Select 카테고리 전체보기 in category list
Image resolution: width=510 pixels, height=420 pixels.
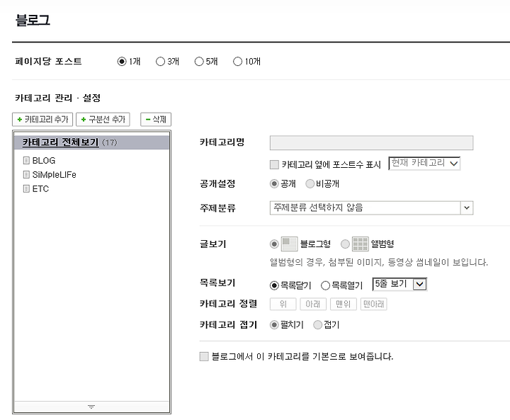click(x=92, y=142)
